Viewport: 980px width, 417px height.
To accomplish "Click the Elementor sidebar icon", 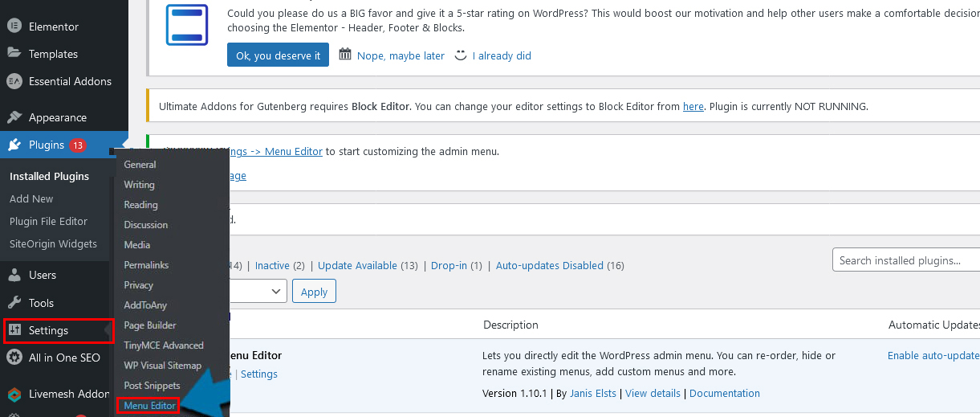I will coord(14,27).
